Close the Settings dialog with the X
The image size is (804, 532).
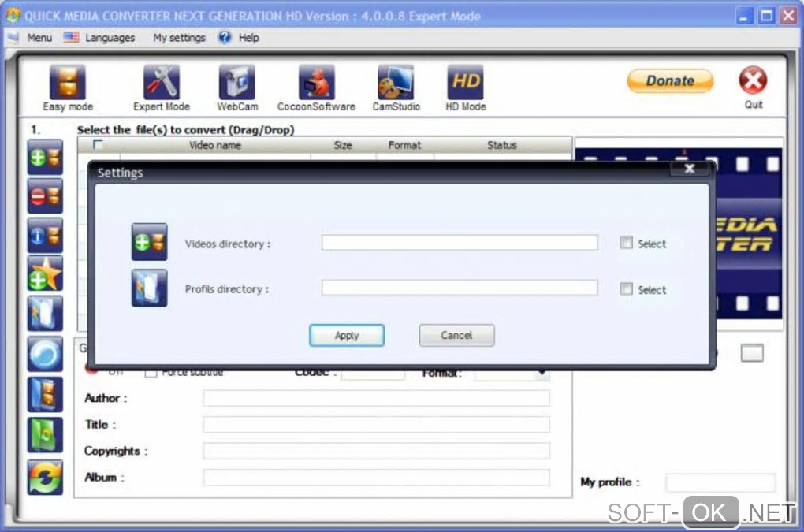tap(690, 169)
